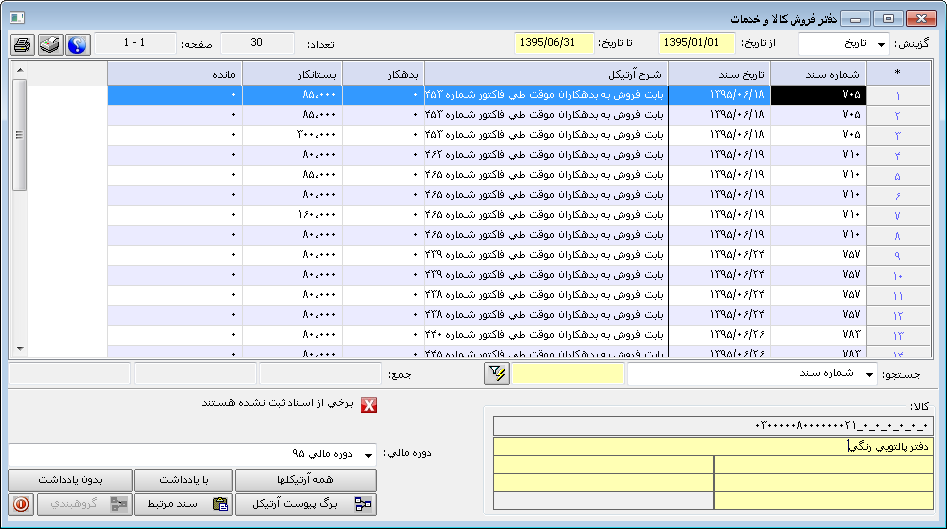Click the printer icon in the toolbar
The height and width of the screenshot is (529, 947).
22,45
